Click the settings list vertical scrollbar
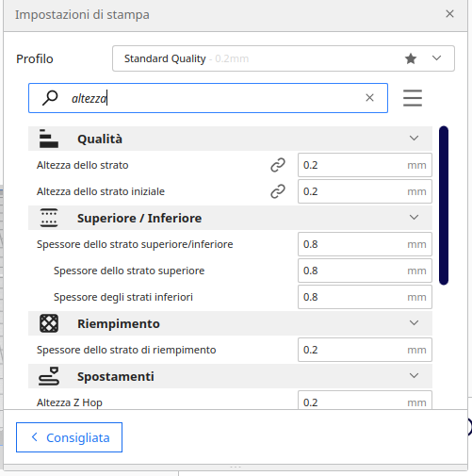Viewport: 472px width, 476px height. (444, 205)
